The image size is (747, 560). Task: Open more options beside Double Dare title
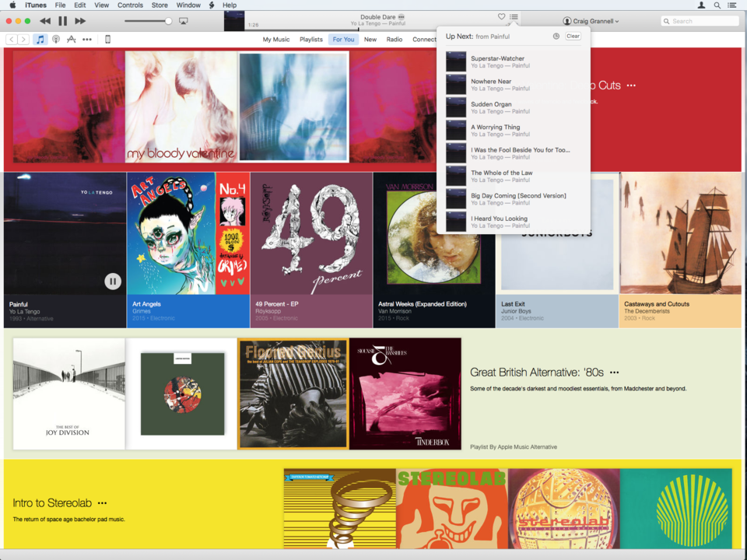tap(402, 16)
